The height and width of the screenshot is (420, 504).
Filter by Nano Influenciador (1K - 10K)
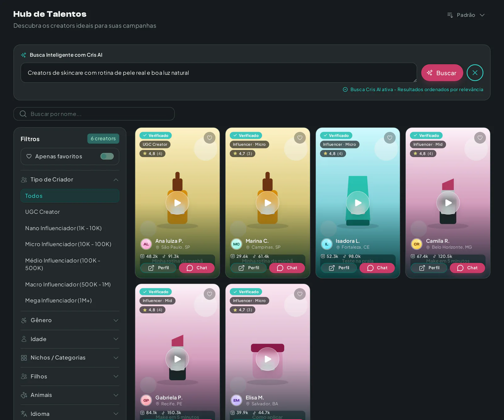(70, 228)
